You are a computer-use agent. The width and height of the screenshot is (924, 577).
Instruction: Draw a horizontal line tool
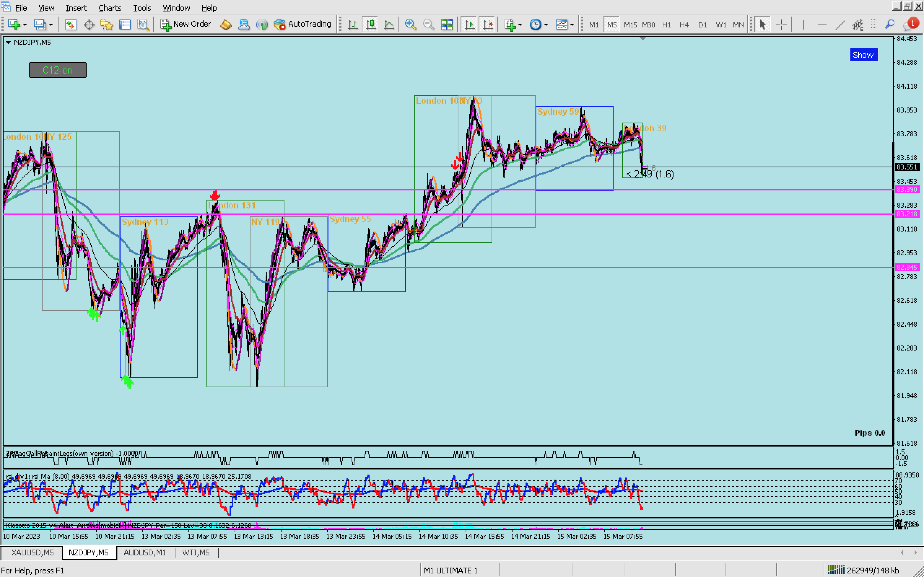821,25
